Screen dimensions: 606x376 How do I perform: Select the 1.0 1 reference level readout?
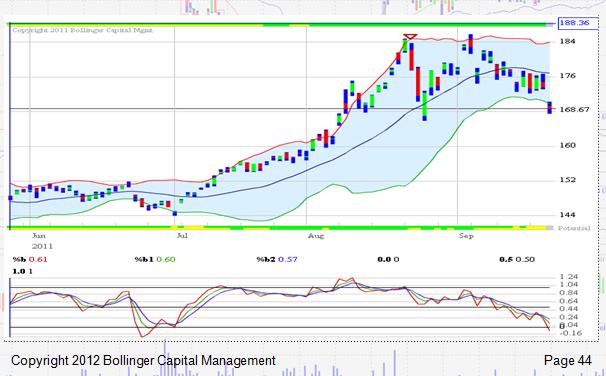22,271
